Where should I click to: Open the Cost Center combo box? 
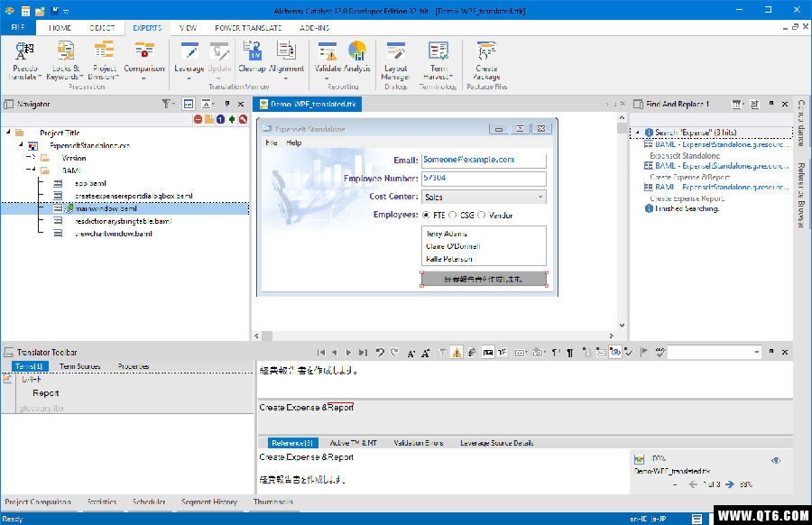click(484, 197)
